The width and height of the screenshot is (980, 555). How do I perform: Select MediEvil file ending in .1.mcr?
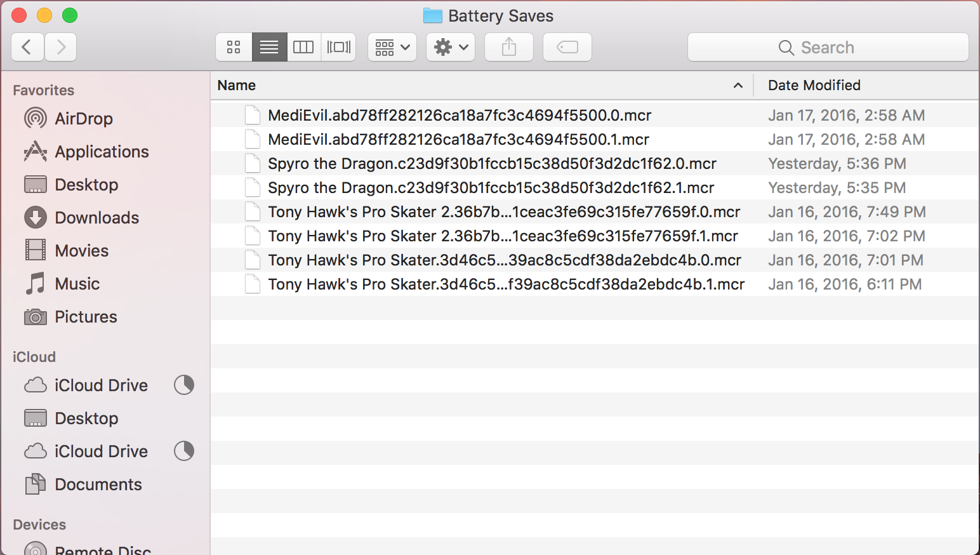pos(594,139)
